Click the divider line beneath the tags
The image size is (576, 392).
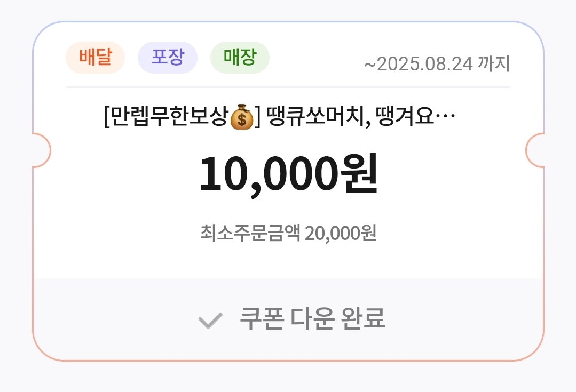pyautogui.click(x=288, y=87)
